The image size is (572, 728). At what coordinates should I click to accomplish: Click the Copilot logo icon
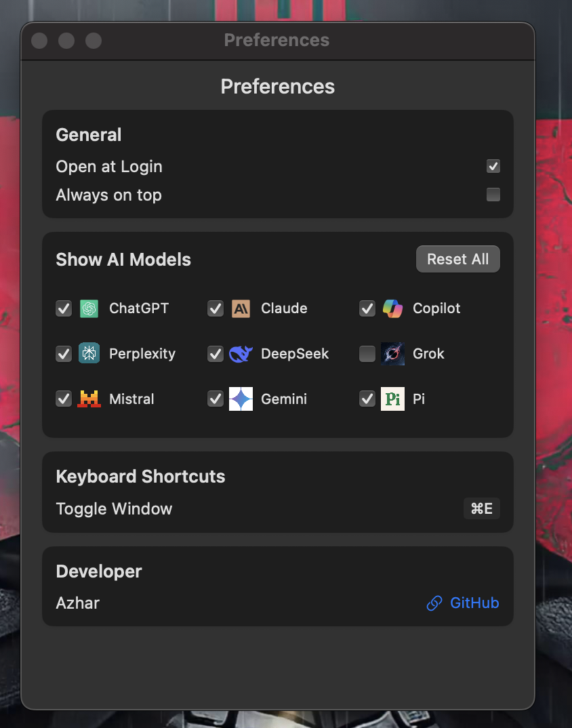(393, 308)
